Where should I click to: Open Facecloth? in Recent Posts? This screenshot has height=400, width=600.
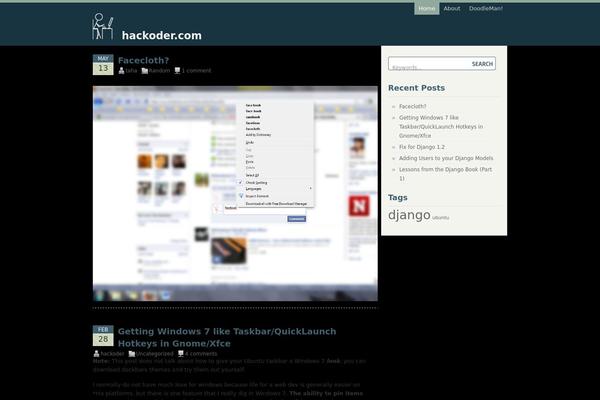click(x=412, y=106)
